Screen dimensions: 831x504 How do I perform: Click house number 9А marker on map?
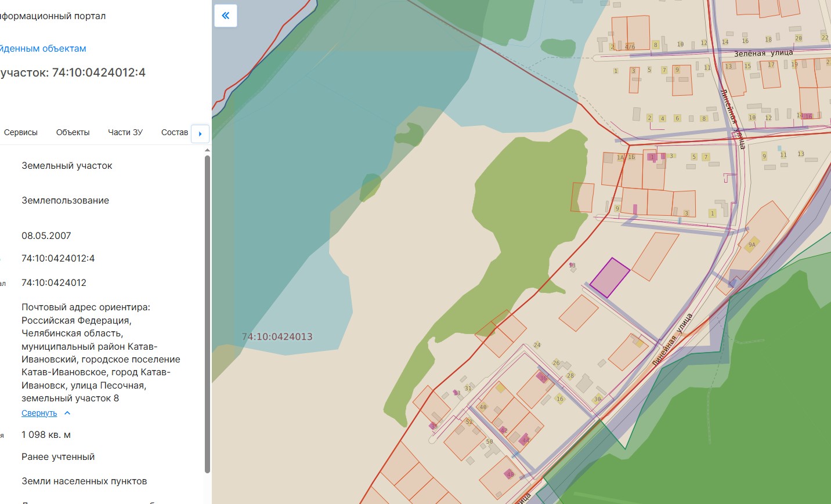tap(752, 244)
